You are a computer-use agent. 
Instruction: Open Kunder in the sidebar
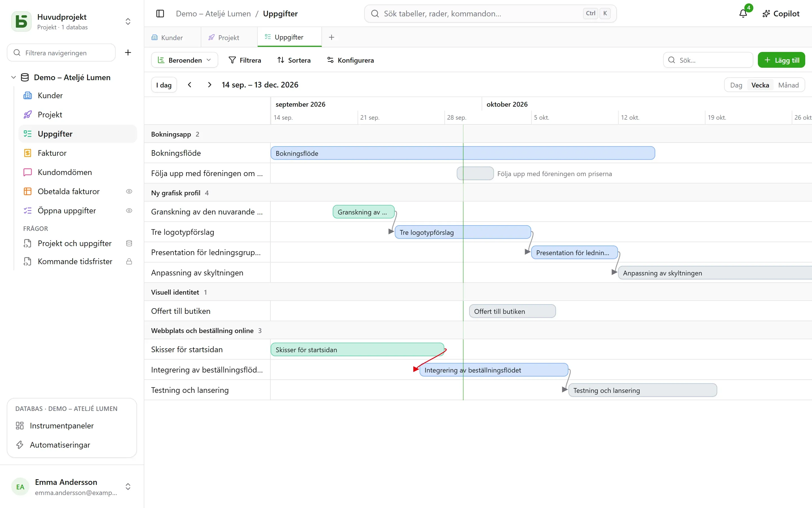pos(78,95)
